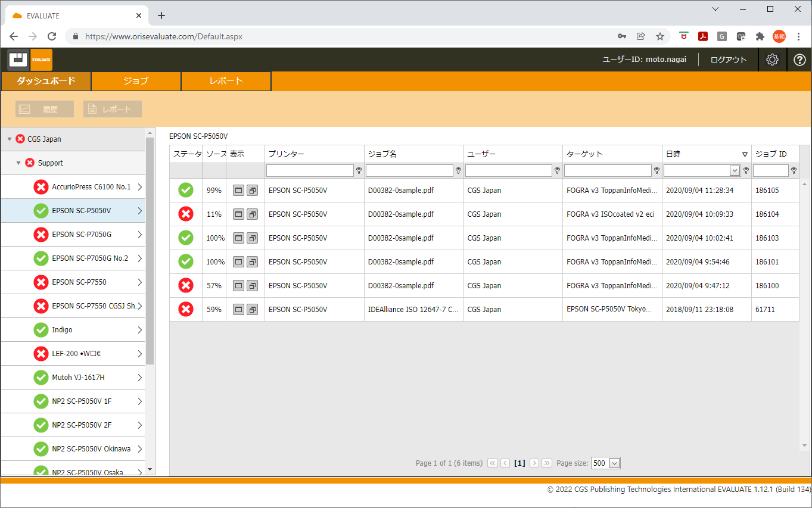Go to the next results page
Image resolution: width=812 pixels, height=508 pixels.
coord(534,463)
